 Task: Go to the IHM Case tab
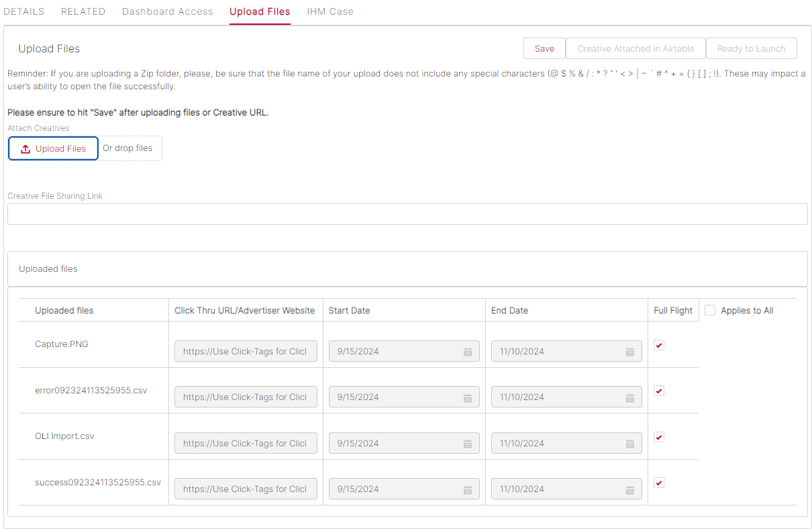pos(330,11)
